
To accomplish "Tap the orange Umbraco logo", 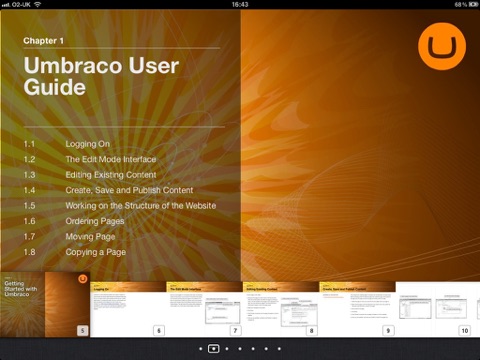I will 442,46.
